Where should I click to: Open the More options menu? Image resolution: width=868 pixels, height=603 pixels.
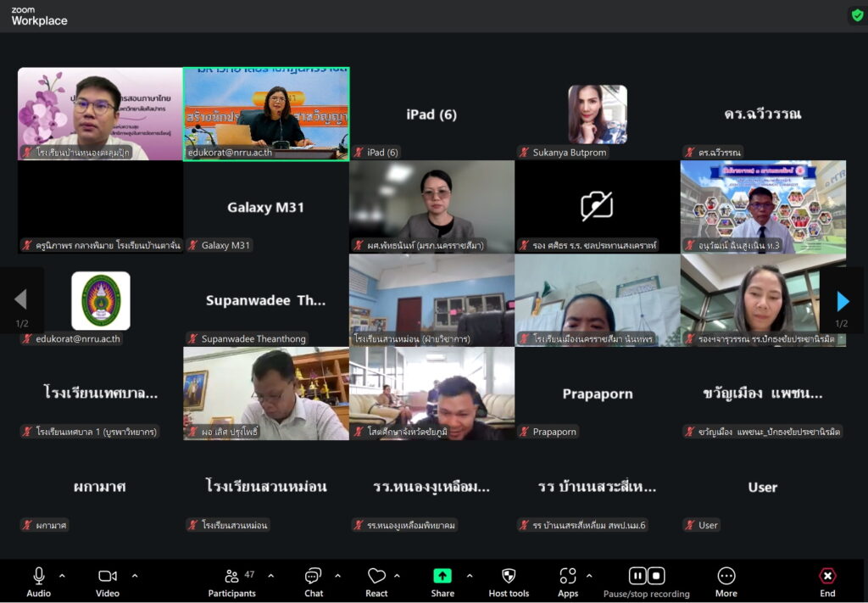(726, 582)
